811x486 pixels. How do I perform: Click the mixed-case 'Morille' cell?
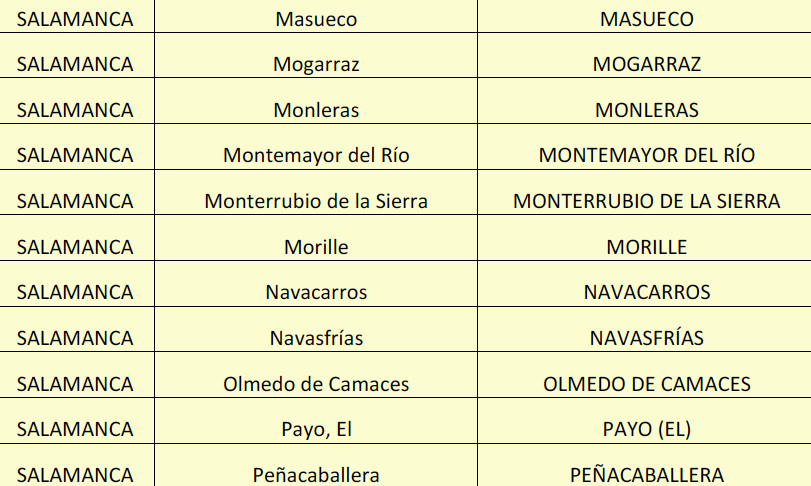click(316, 247)
